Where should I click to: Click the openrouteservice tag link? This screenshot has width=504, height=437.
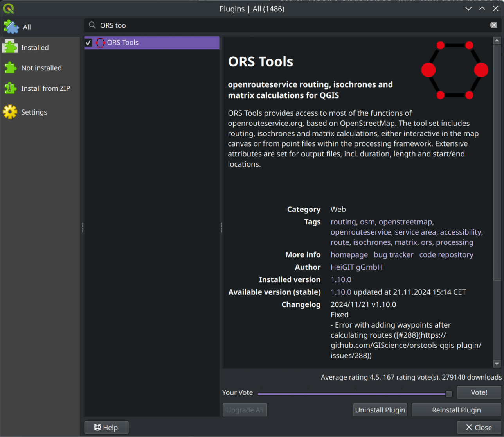click(x=361, y=232)
